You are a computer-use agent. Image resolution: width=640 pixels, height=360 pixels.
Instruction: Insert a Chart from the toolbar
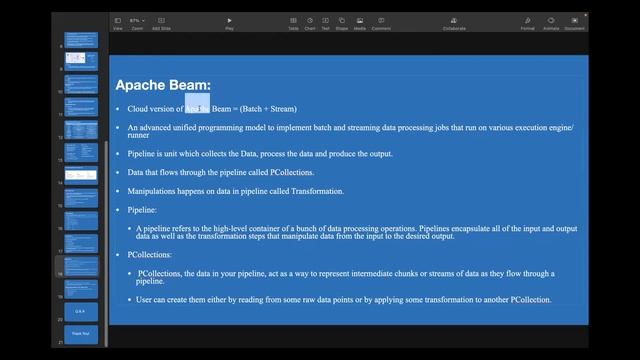click(310, 24)
